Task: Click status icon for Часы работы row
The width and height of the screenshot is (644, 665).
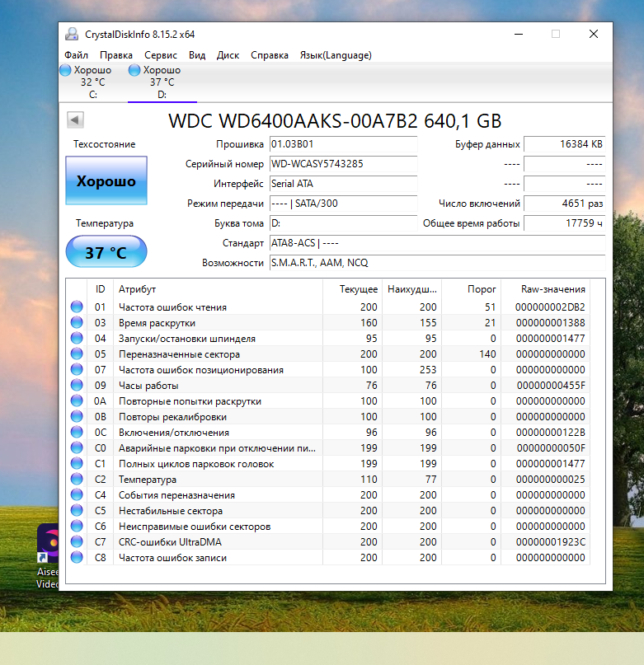Action: point(77,385)
